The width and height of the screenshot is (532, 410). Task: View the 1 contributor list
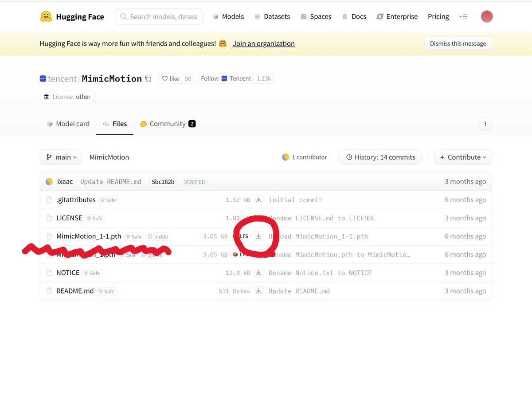point(305,157)
